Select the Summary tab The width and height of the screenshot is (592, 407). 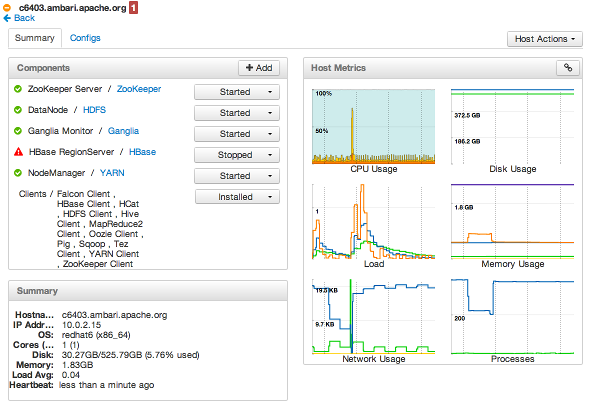click(35, 38)
